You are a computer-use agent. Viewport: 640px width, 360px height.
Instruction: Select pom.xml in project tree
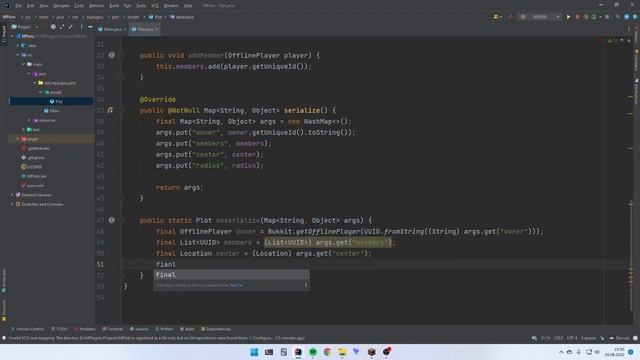click(x=32, y=185)
